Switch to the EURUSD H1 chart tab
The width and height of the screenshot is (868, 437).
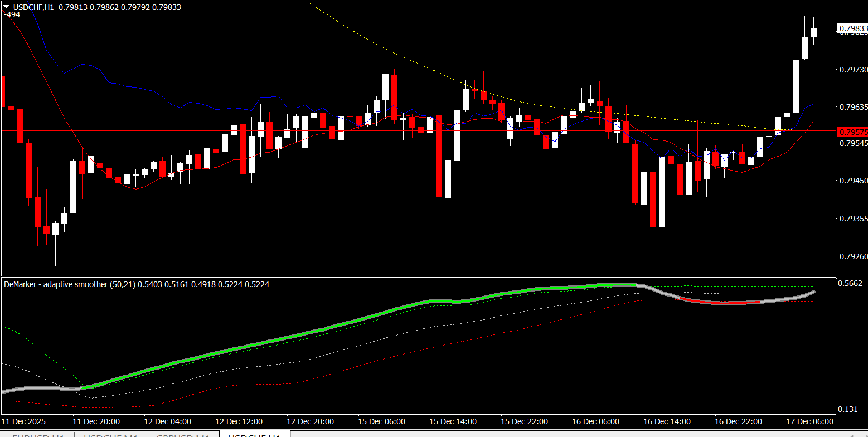coord(37,435)
